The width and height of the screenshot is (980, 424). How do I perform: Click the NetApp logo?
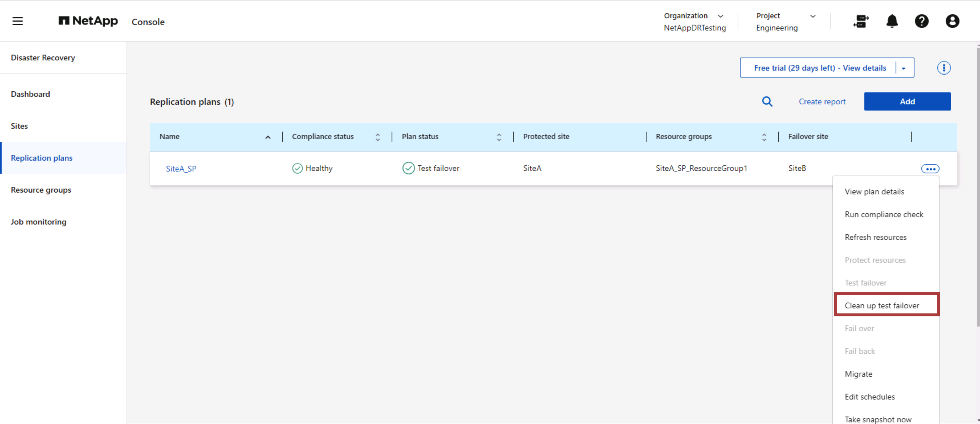click(88, 21)
